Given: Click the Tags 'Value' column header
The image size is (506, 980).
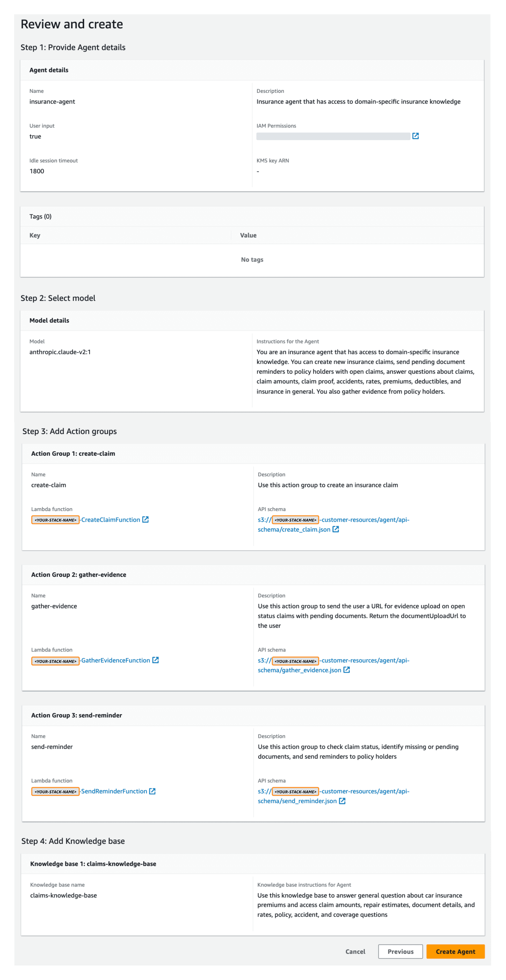Looking at the screenshot, I should [248, 235].
